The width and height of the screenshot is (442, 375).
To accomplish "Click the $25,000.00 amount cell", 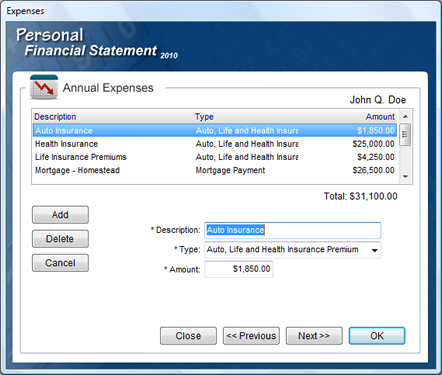I will coord(373,144).
